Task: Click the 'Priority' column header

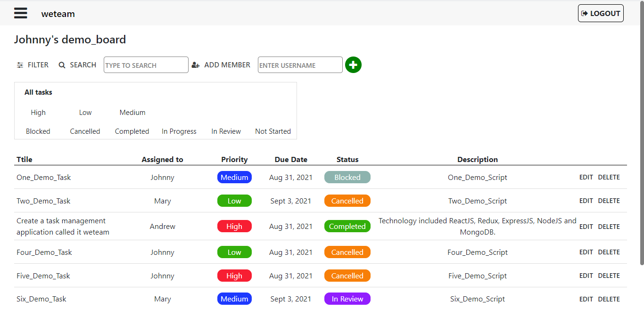Action: tap(234, 160)
